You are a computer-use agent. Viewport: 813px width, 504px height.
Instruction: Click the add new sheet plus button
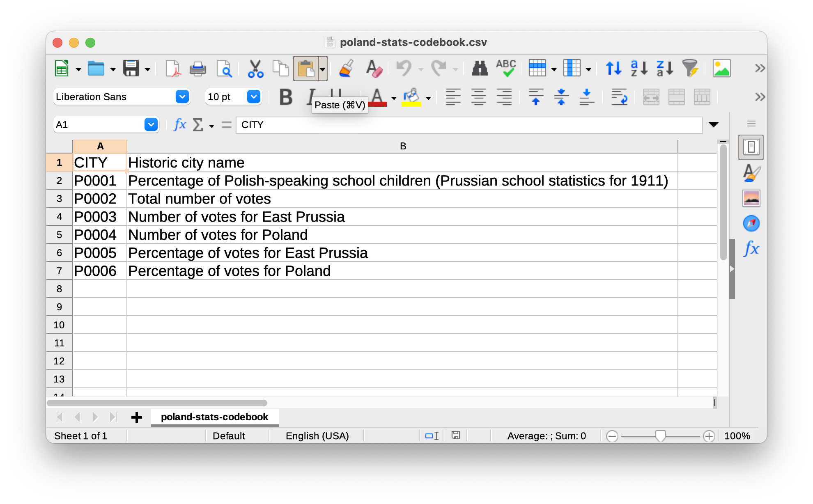point(136,417)
